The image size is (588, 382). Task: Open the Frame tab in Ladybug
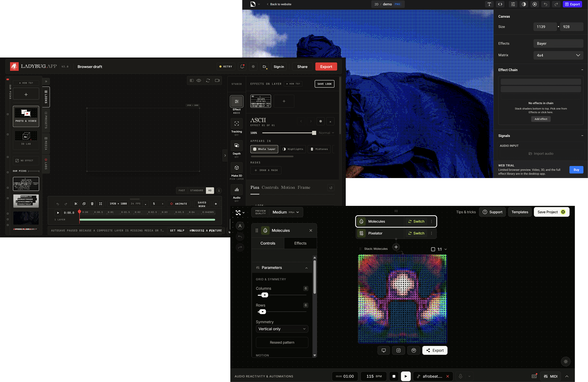tap(304, 188)
